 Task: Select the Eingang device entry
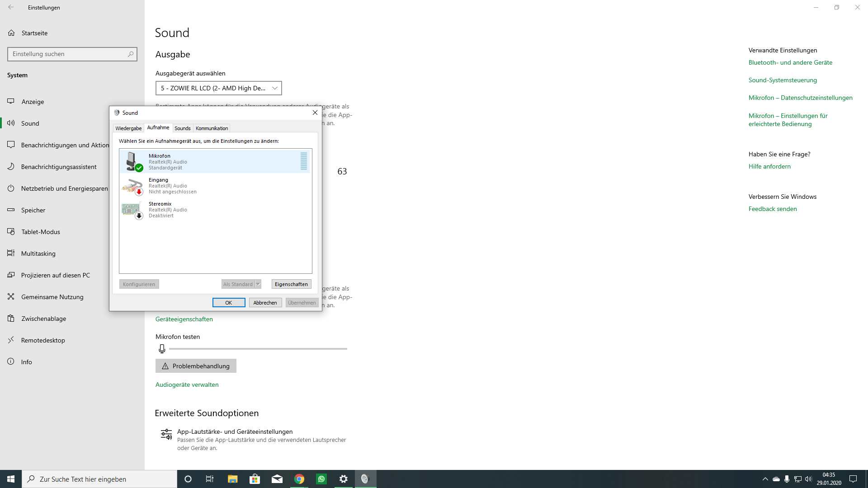[x=190, y=185]
